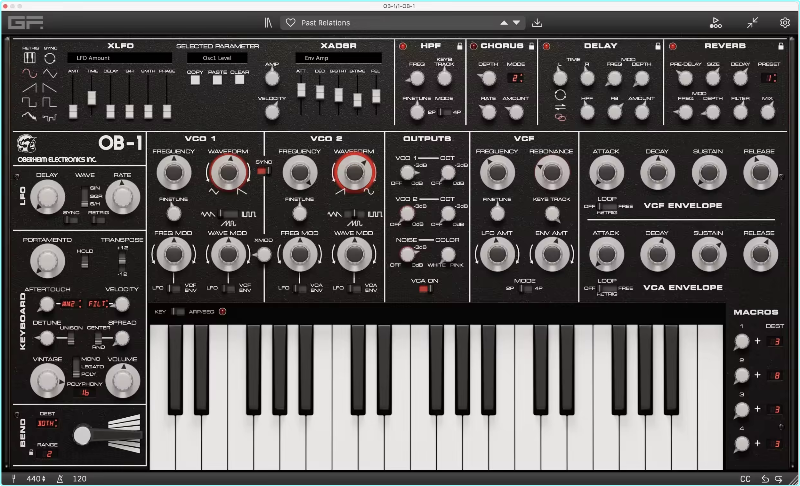Click the XADSR Release slider handle

point(376,95)
